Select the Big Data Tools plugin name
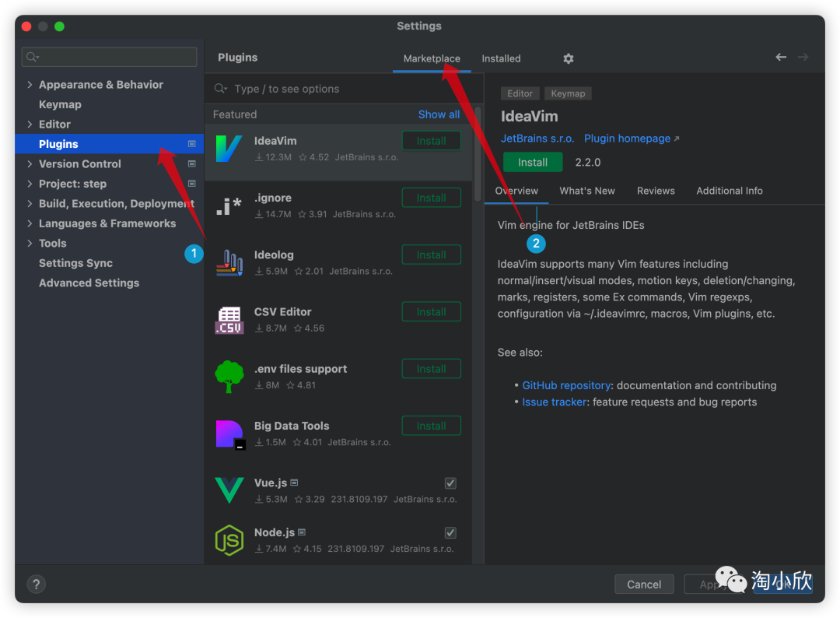 [x=292, y=426]
